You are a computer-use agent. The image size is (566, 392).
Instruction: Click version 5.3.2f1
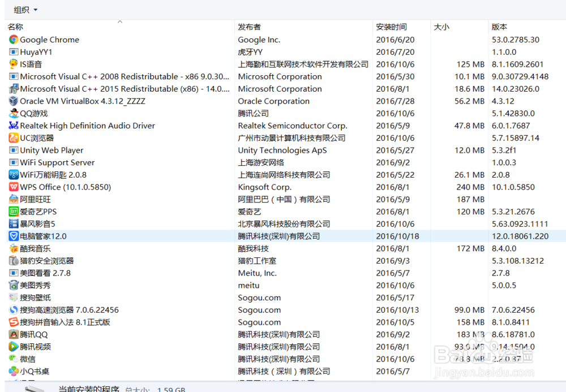point(504,150)
